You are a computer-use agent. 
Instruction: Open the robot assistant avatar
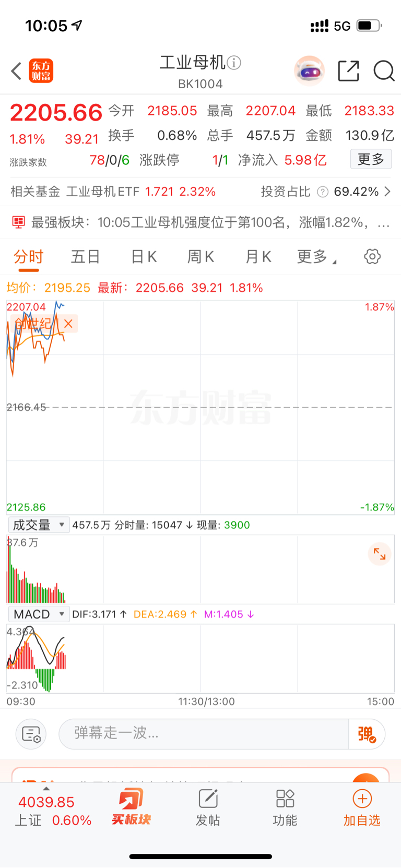[309, 71]
